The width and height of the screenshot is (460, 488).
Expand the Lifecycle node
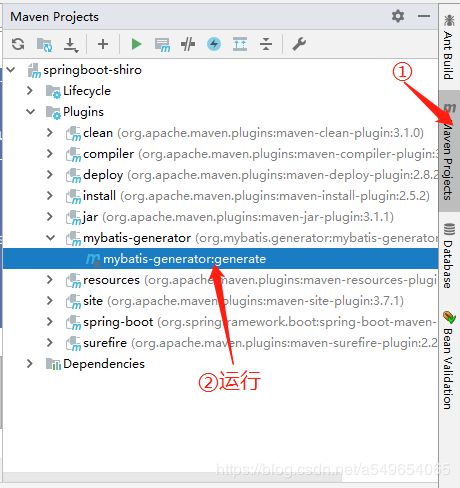click(30, 91)
